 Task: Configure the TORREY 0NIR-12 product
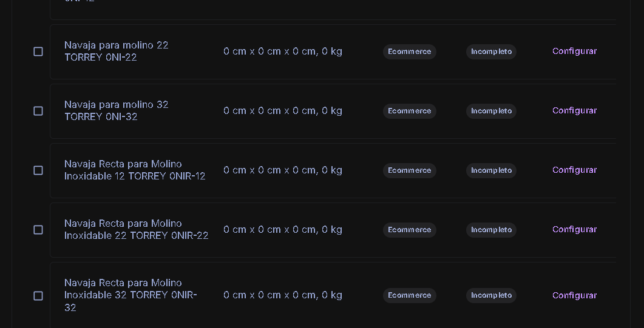(x=574, y=170)
